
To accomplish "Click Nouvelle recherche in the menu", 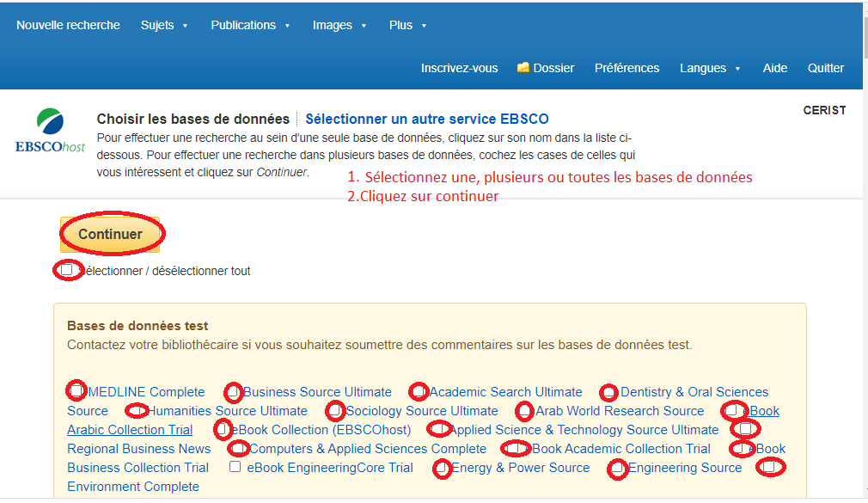I will click(68, 25).
